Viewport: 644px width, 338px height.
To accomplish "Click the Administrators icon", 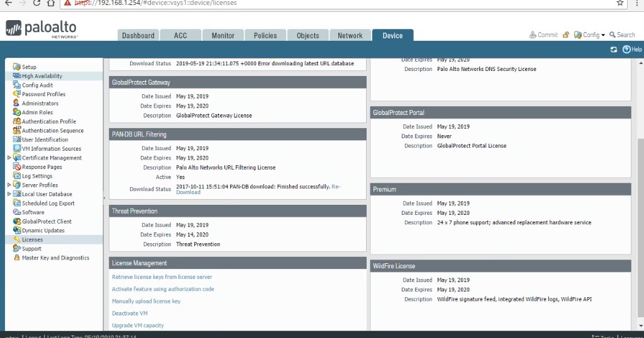I will pyautogui.click(x=17, y=103).
